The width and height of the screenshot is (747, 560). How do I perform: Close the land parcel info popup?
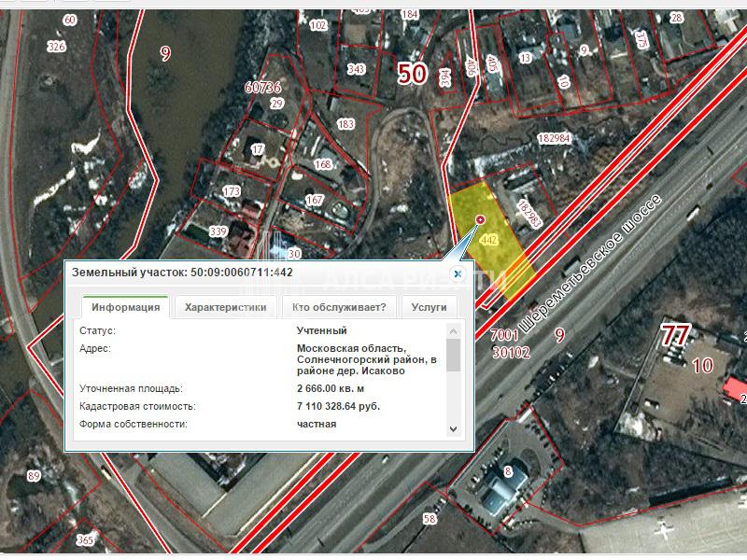(458, 273)
